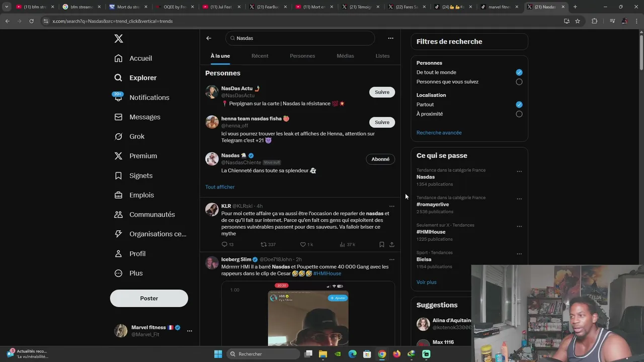
Task: Select Personnes que vous suivez filter
Action: coord(519,82)
